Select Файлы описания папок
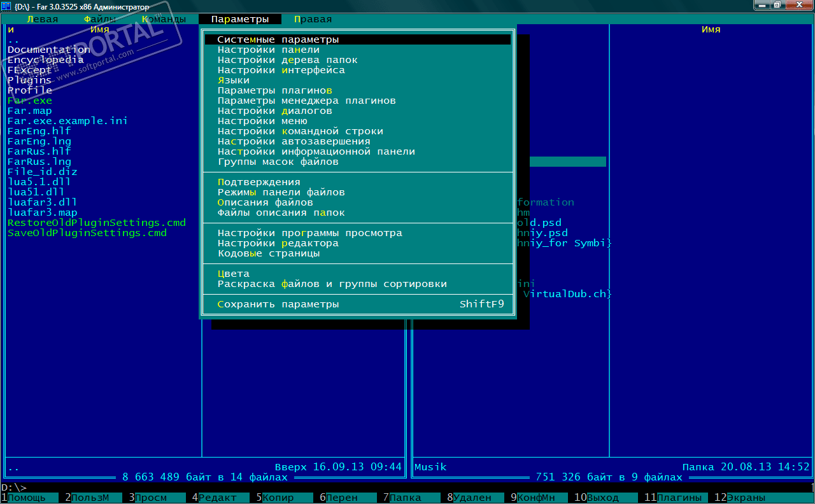This screenshot has width=815, height=504. (358, 213)
